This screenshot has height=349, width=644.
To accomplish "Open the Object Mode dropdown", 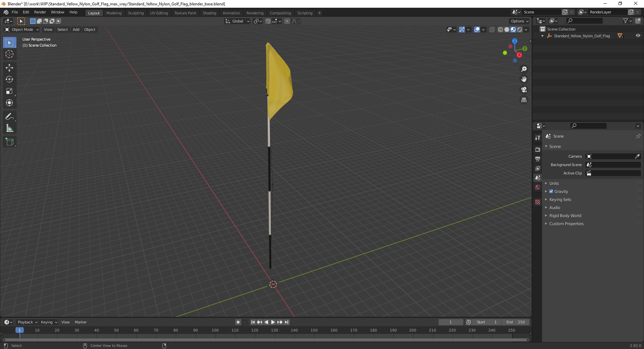I will pos(22,30).
